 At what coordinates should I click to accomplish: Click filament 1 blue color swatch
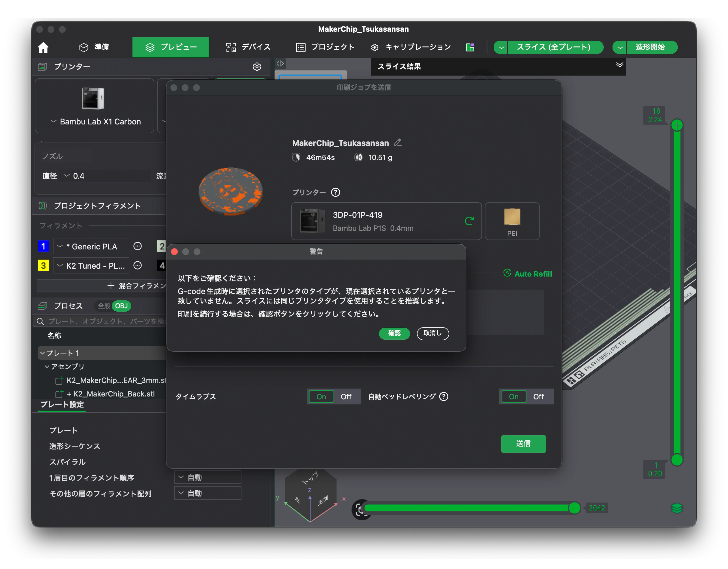click(x=43, y=246)
